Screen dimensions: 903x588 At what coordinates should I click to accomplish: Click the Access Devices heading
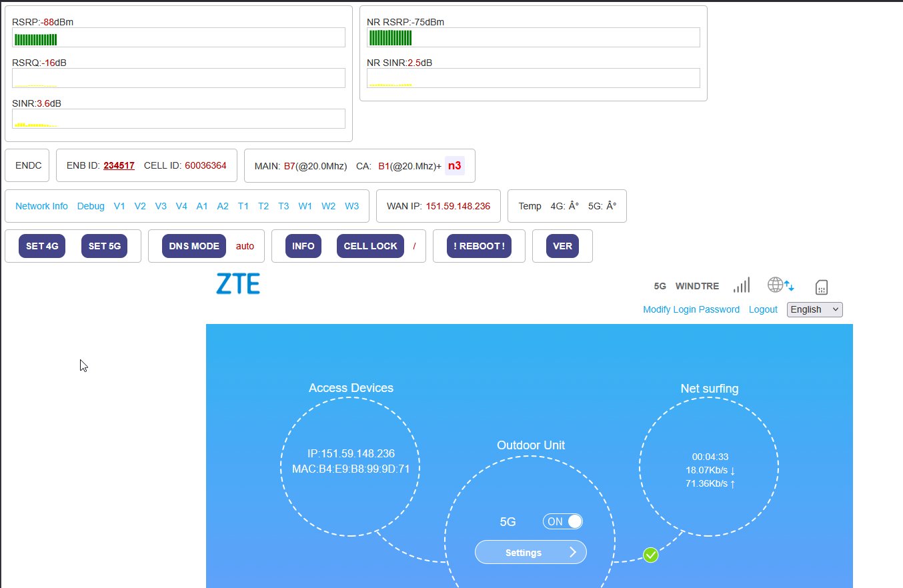click(x=351, y=388)
